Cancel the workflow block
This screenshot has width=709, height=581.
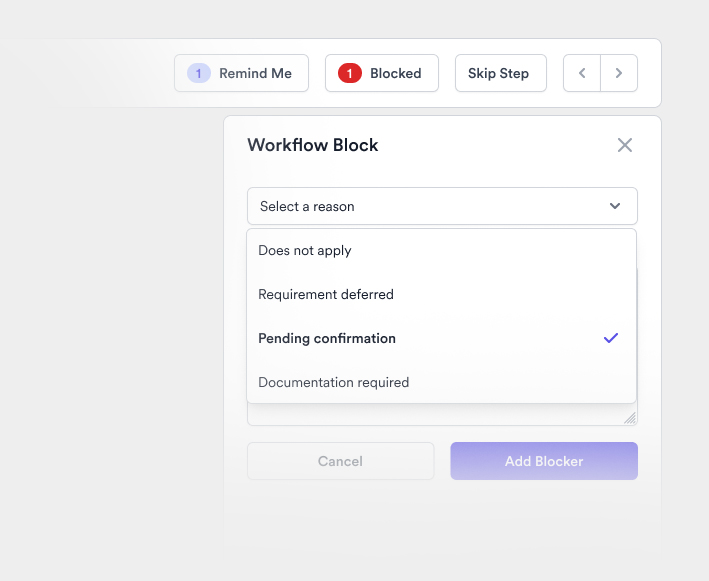pos(340,461)
